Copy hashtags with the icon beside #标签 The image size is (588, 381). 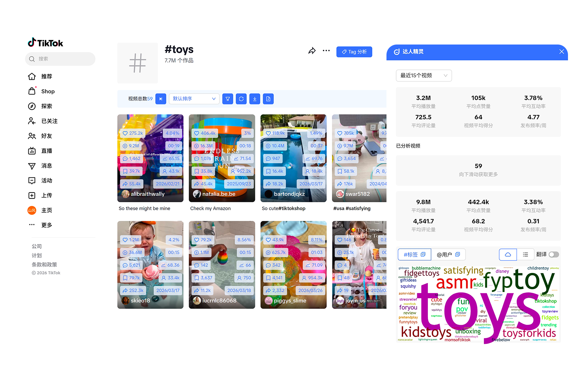pyautogui.click(x=423, y=254)
